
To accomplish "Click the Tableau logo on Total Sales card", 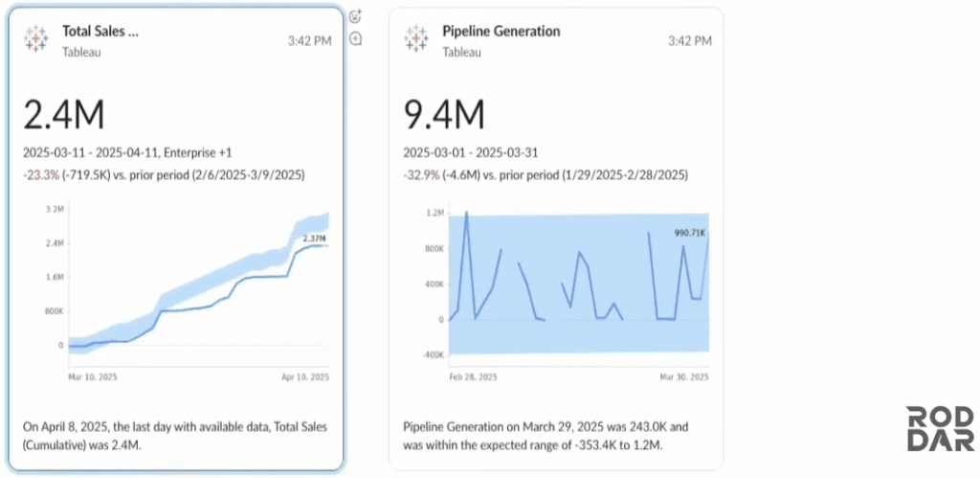I will tap(36, 40).
